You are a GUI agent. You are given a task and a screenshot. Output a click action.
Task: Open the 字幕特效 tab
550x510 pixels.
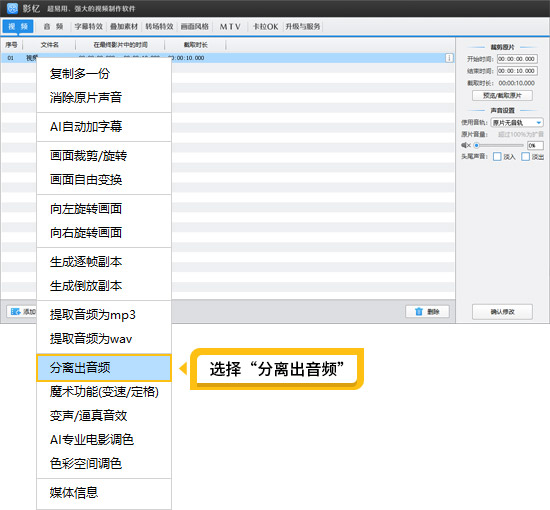click(89, 27)
